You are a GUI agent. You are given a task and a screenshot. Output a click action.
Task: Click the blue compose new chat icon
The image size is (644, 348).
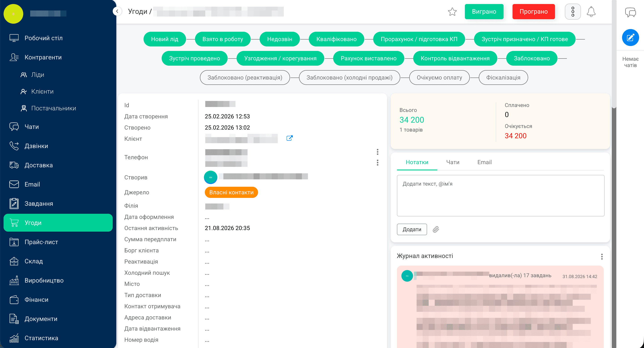pos(630,38)
